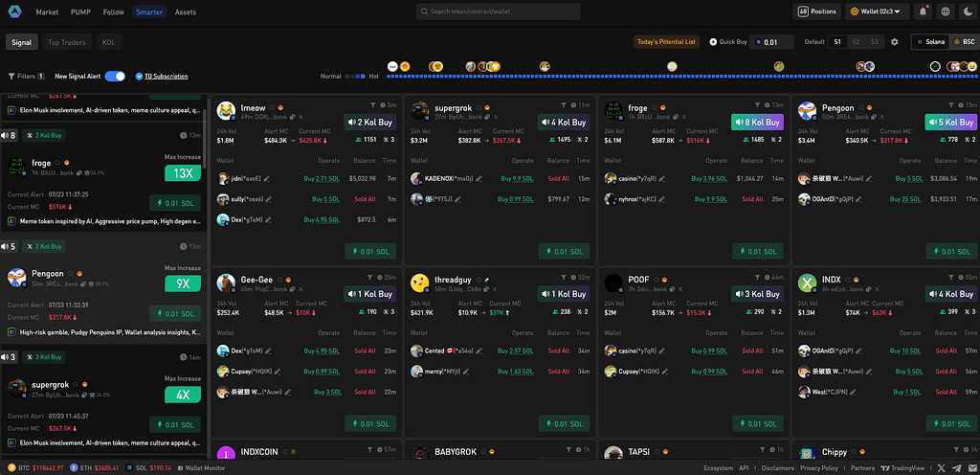
Task: Edit the sully wallet remark
Action: (269, 199)
